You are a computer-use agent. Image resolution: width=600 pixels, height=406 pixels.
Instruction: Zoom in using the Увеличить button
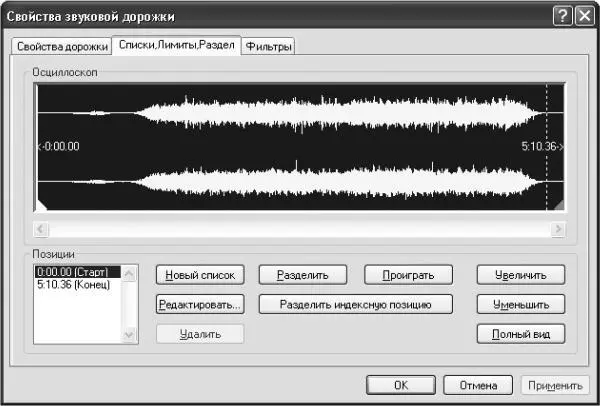coord(521,274)
